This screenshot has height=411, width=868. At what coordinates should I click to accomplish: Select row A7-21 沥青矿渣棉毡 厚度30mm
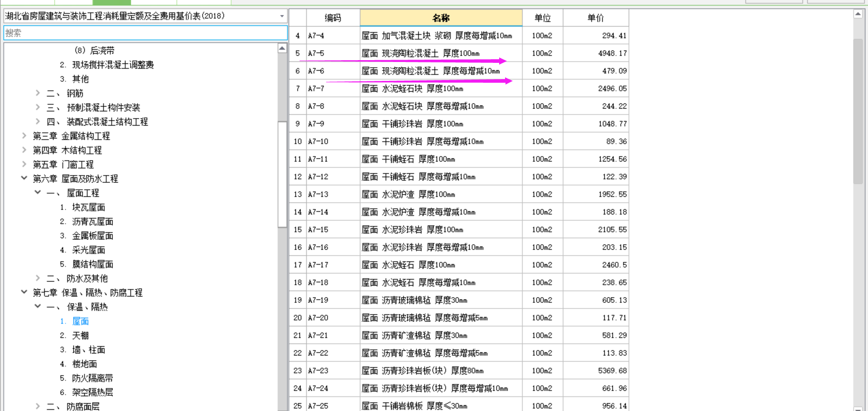click(x=459, y=335)
